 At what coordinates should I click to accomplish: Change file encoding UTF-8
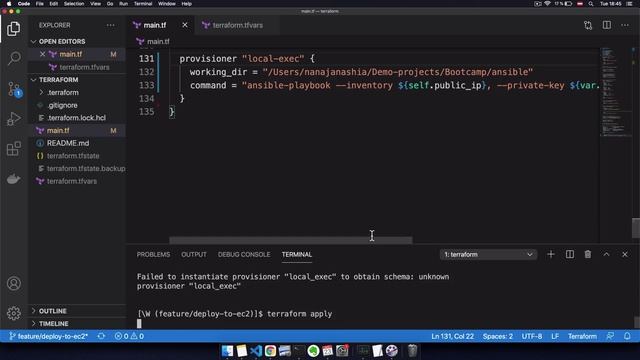pos(532,336)
